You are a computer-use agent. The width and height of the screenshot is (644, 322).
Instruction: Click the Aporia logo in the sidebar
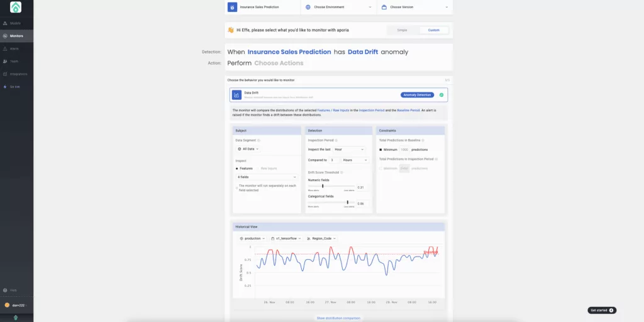click(x=16, y=7)
